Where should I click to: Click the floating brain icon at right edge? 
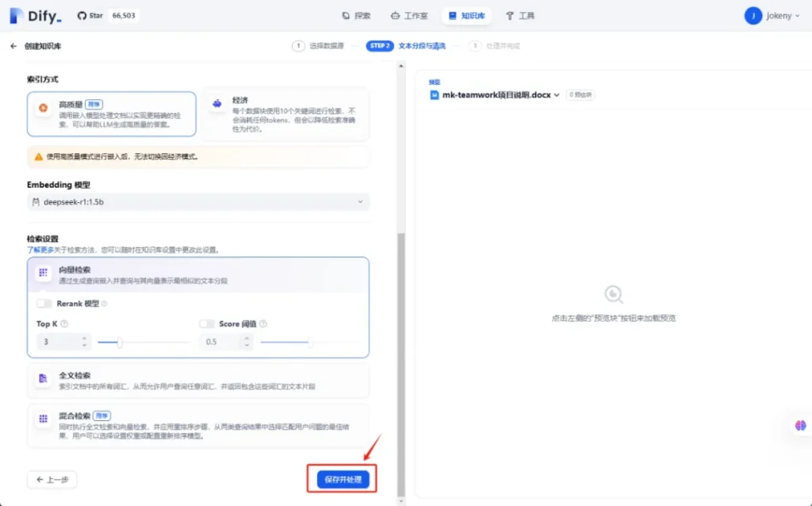[800, 426]
